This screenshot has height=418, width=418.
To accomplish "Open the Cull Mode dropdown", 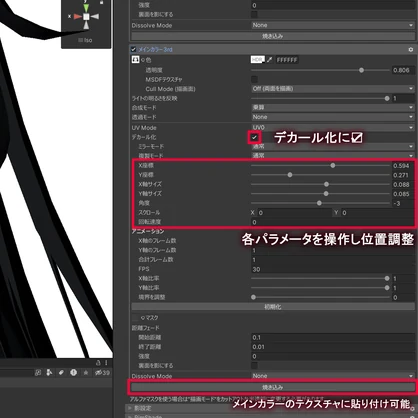I will (x=333, y=89).
